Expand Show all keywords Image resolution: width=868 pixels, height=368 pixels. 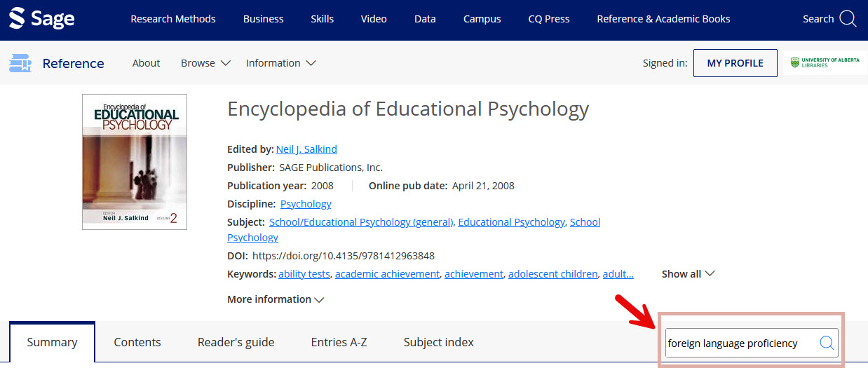[688, 274]
